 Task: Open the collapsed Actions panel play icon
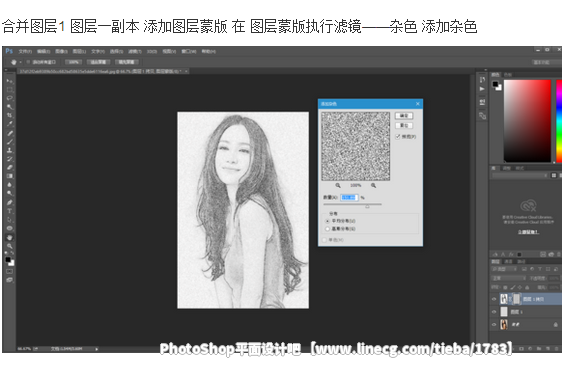[x=482, y=89]
